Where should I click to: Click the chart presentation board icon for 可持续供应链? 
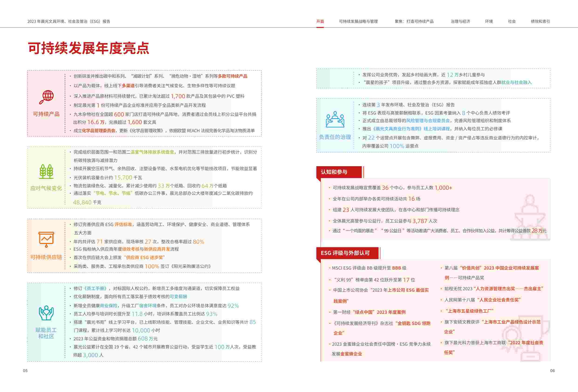[x=46, y=239]
